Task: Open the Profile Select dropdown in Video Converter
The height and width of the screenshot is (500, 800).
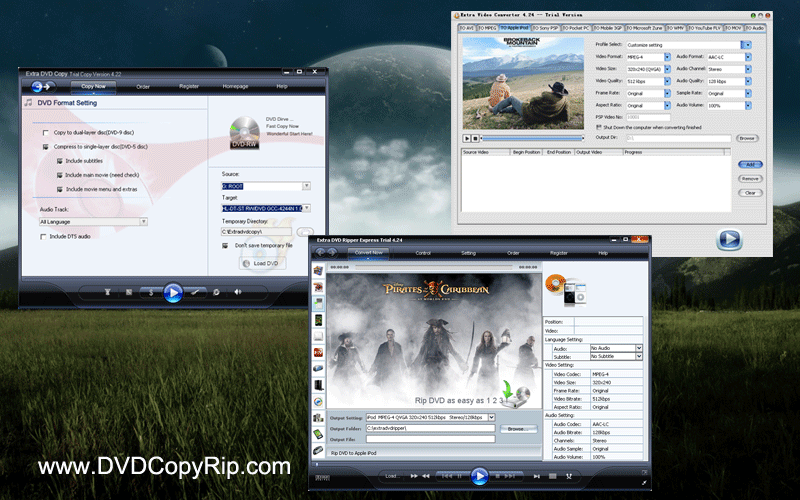Action: (x=746, y=45)
